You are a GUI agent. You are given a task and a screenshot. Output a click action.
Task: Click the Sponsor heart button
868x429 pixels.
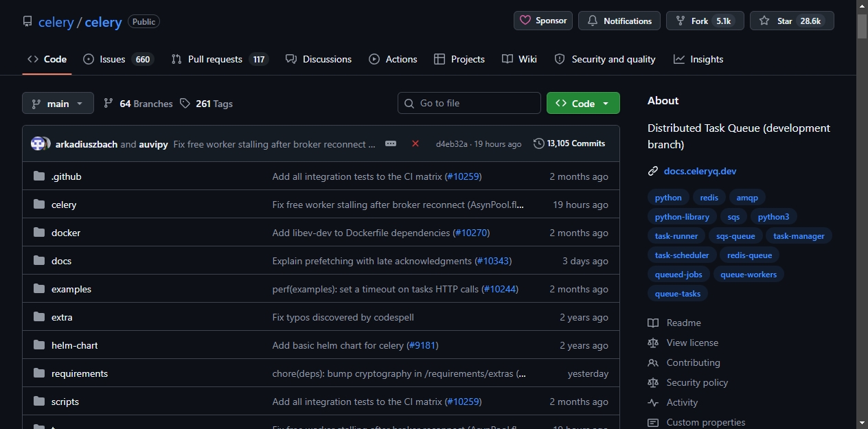point(543,21)
